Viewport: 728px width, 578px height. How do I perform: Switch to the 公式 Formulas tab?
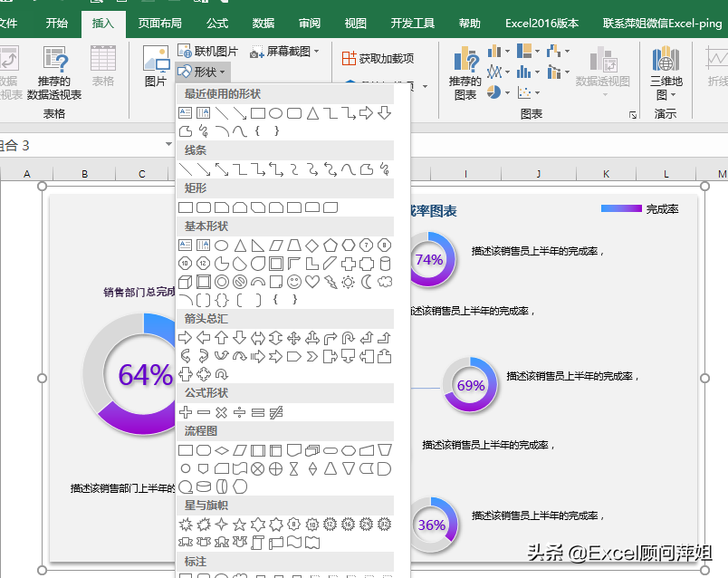click(x=217, y=24)
